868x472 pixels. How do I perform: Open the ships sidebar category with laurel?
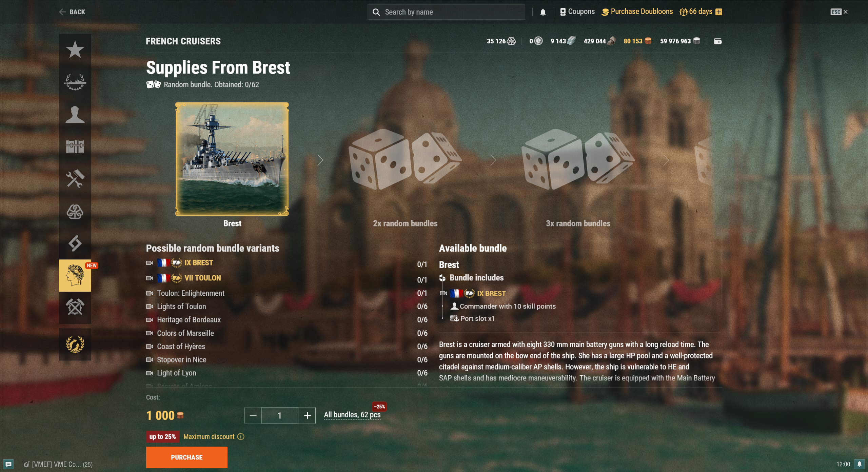pos(75,82)
